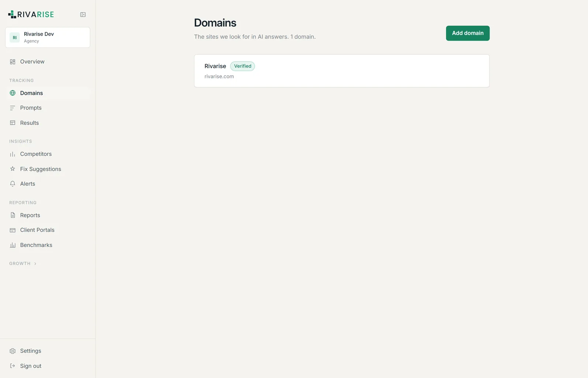Click the INSIGHTS section label
Viewport: 588px width, 378px height.
[21, 141]
